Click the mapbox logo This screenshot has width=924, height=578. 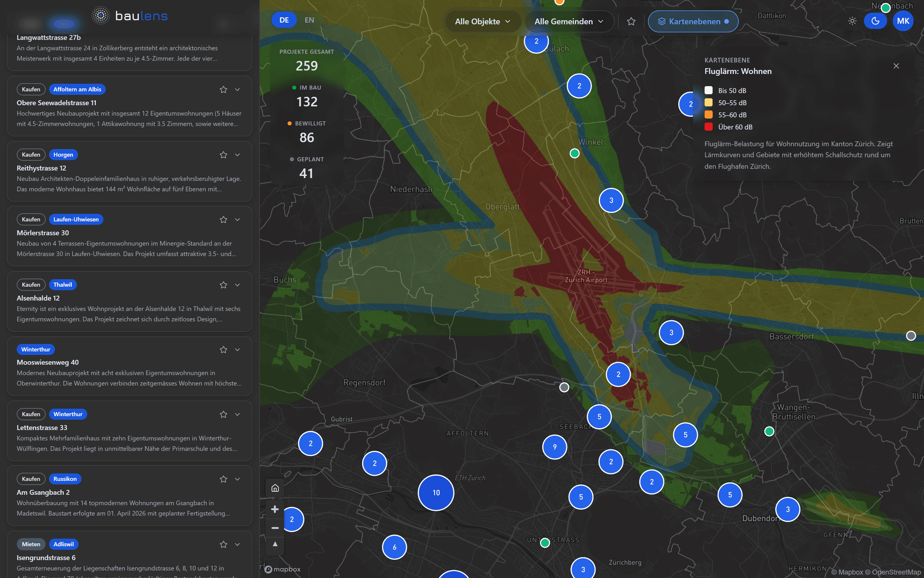pos(282,569)
